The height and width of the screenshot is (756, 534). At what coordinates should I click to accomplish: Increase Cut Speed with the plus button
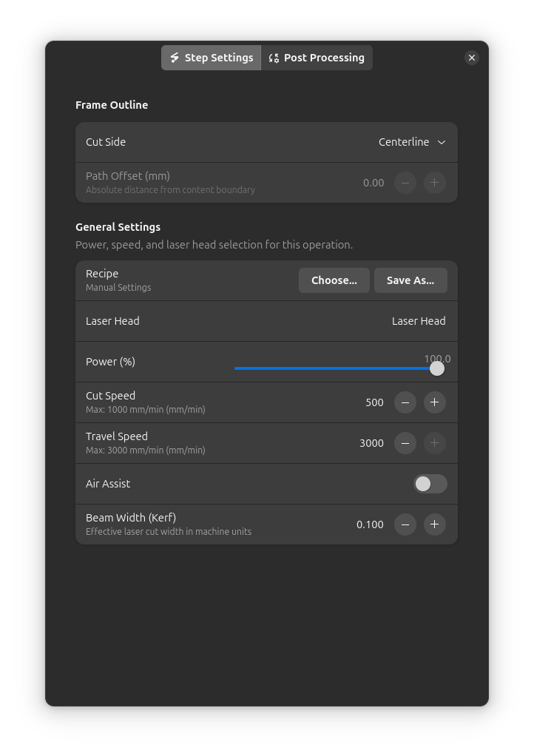click(x=434, y=402)
